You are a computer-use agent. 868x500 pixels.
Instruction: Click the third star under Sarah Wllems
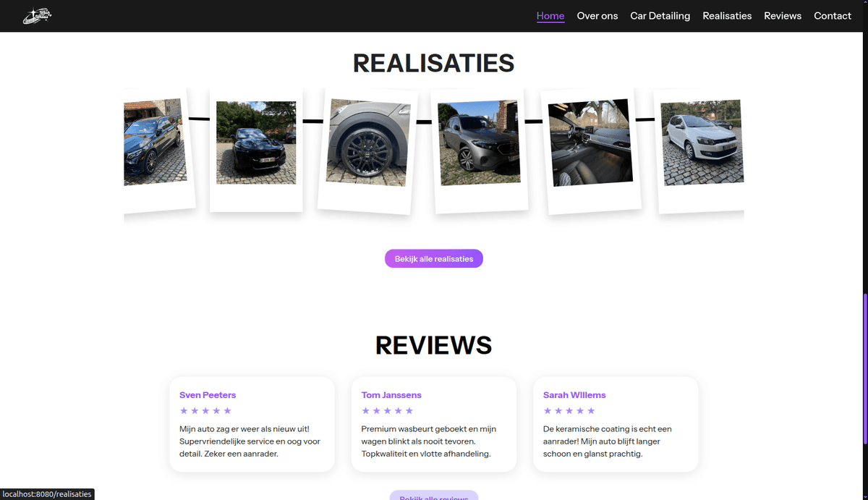[570, 410]
